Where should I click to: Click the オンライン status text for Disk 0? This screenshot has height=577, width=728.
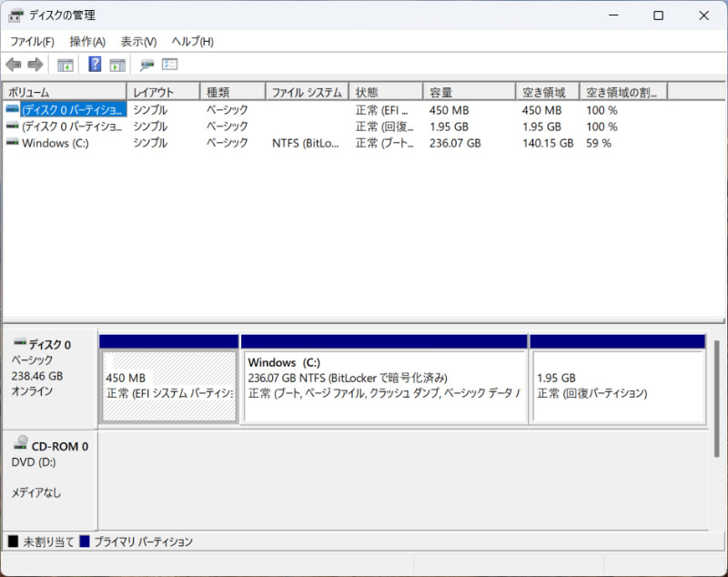point(32,391)
